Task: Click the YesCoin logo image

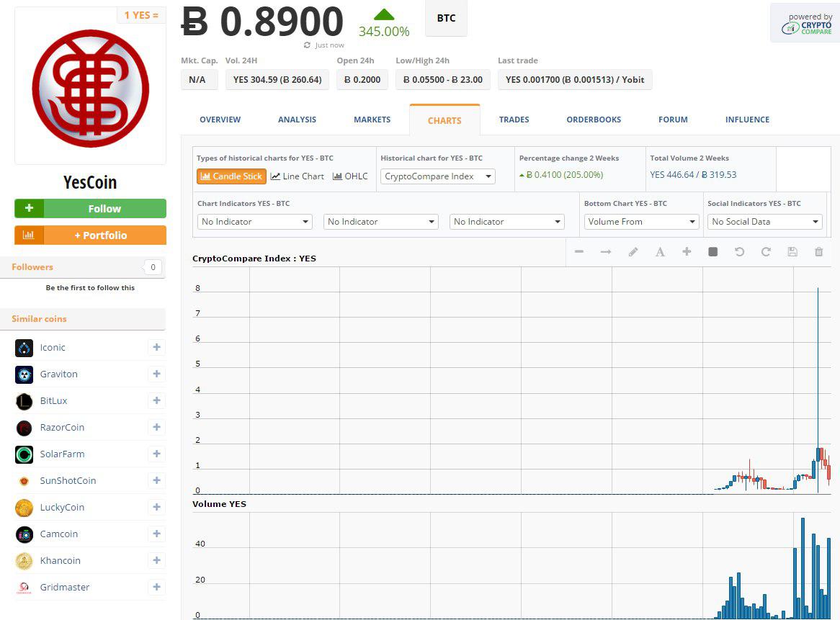Action: (x=91, y=89)
